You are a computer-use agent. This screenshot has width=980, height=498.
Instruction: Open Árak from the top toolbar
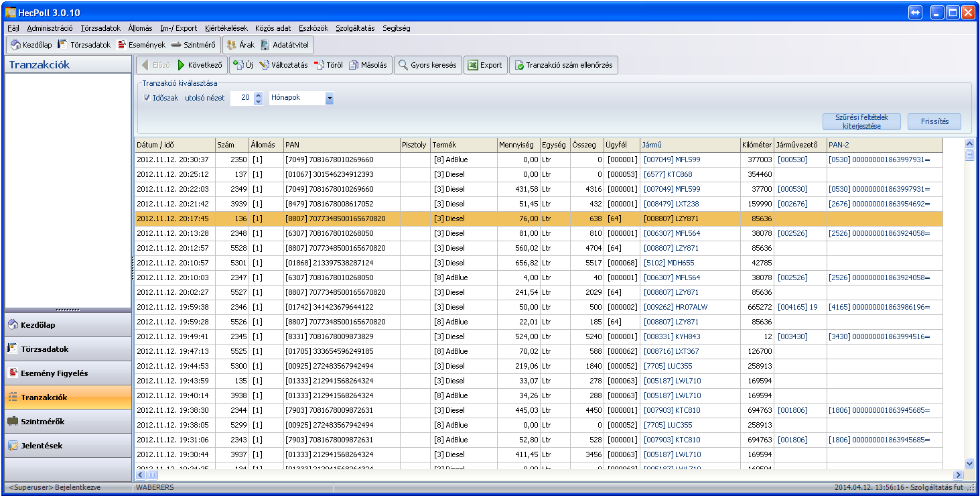[240, 45]
